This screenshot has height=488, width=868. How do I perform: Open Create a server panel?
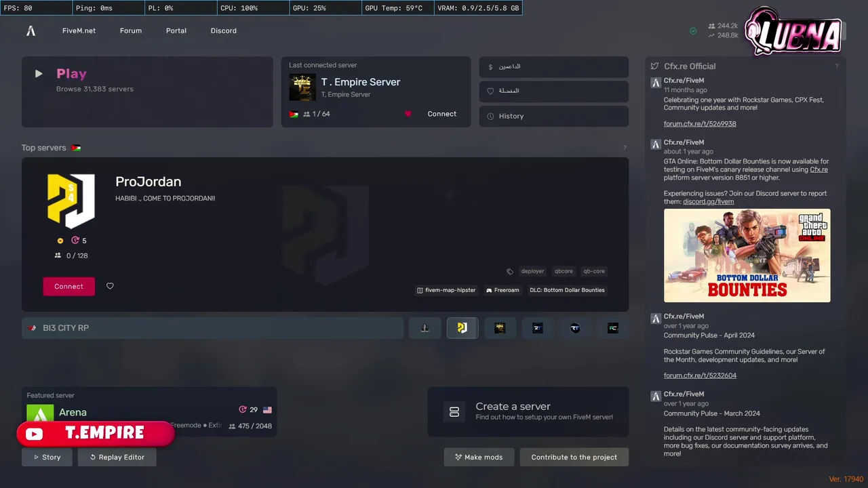pyautogui.click(x=528, y=412)
